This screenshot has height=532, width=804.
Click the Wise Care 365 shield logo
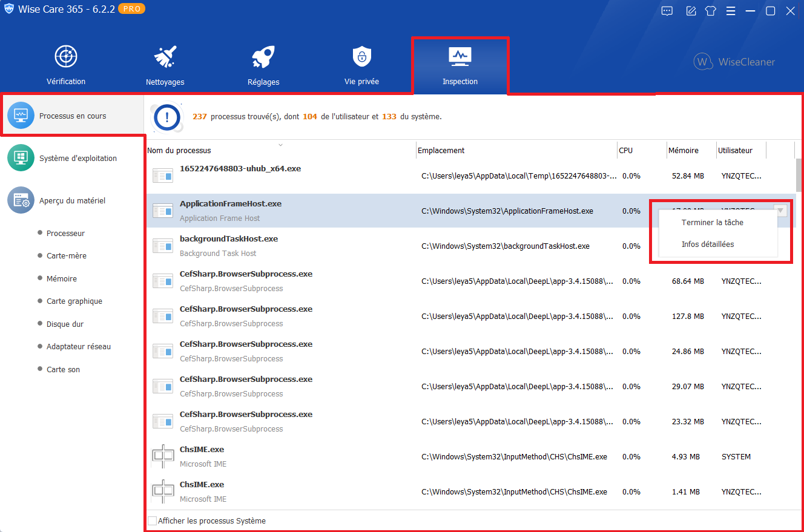pyautogui.click(x=9, y=10)
